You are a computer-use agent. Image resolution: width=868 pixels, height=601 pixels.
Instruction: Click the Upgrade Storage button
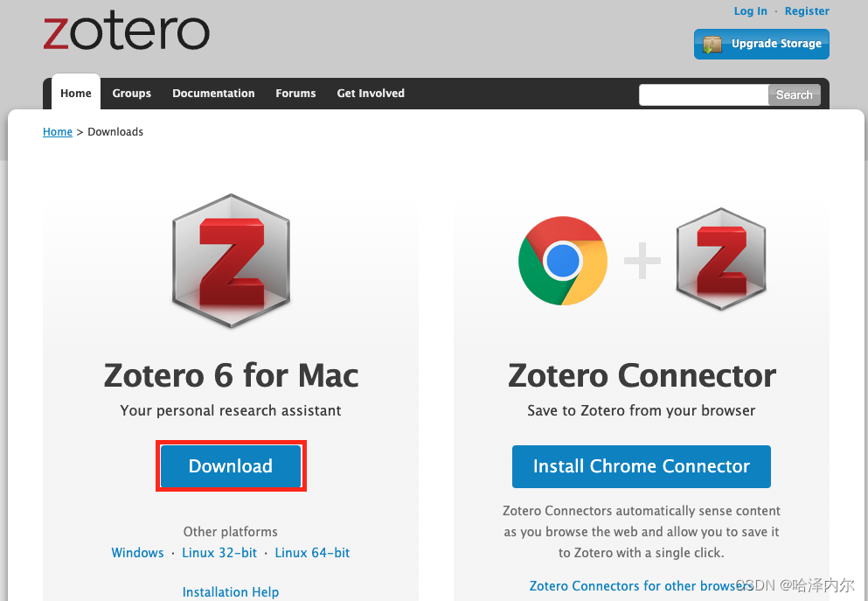pos(761,44)
